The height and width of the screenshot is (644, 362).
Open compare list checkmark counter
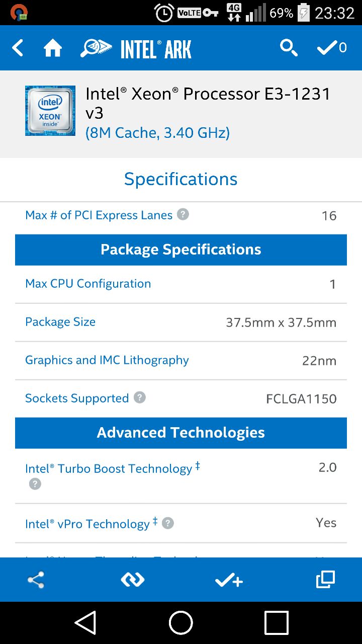pyautogui.click(x=332, y=48)
